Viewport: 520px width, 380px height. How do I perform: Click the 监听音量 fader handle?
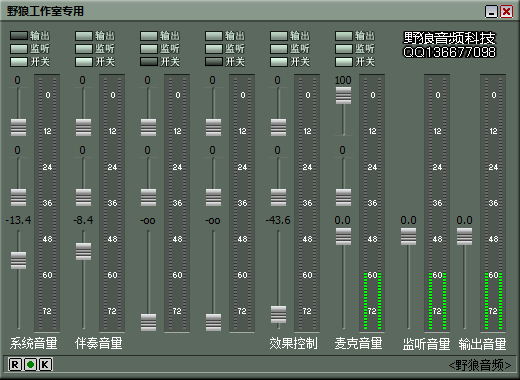(x=408, y=236)
